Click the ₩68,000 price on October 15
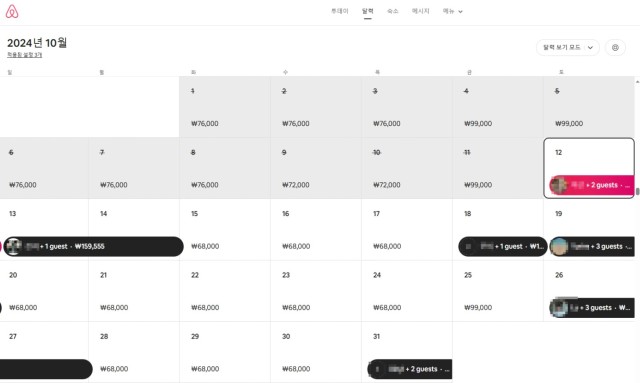This screenshot has height=383, width=640. (x=205, y=246)
